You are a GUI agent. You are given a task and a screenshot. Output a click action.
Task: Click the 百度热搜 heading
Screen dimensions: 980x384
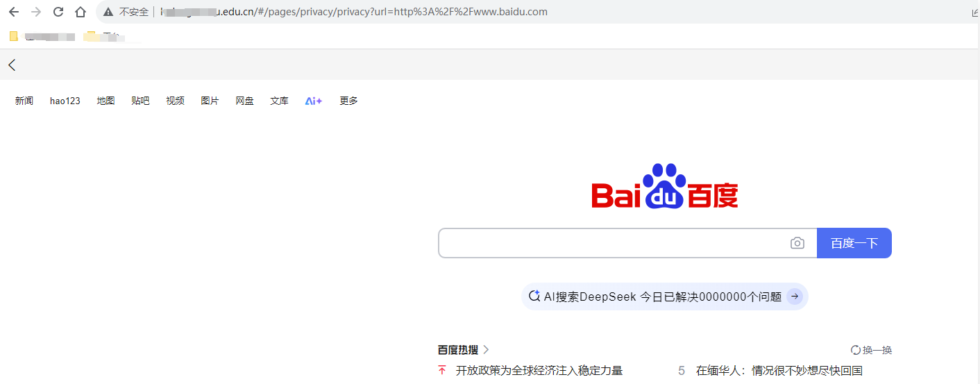[458, 349]
